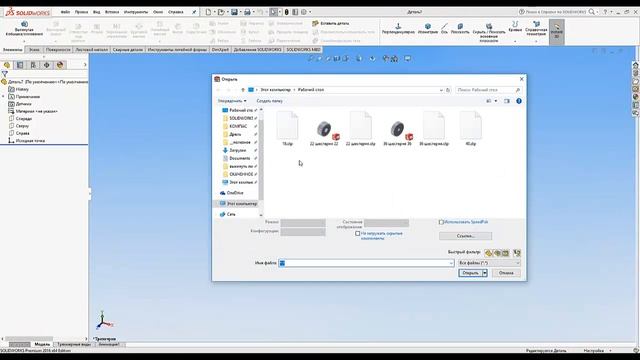Click the Extruded Boss/Base tool
Viewport: 640px width, 360px height.
click(x=24, y=29)
